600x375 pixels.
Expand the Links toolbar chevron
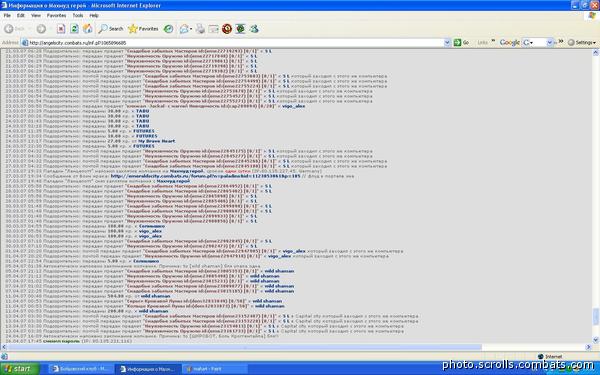pos(493,41)
